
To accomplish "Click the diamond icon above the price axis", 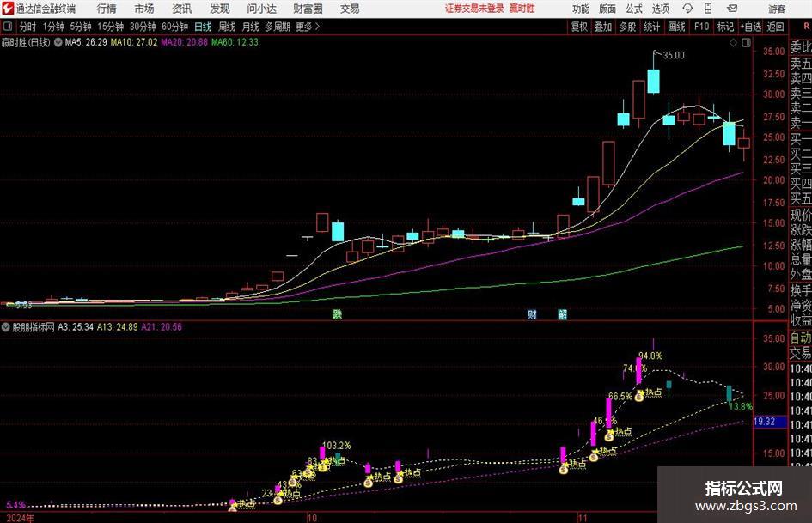I will click(733, 43).
